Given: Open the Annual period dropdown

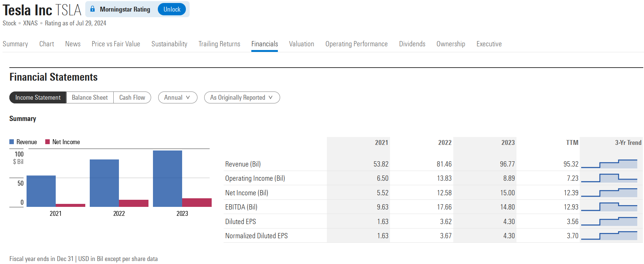Looking at the screenshot, I should 177,97.
